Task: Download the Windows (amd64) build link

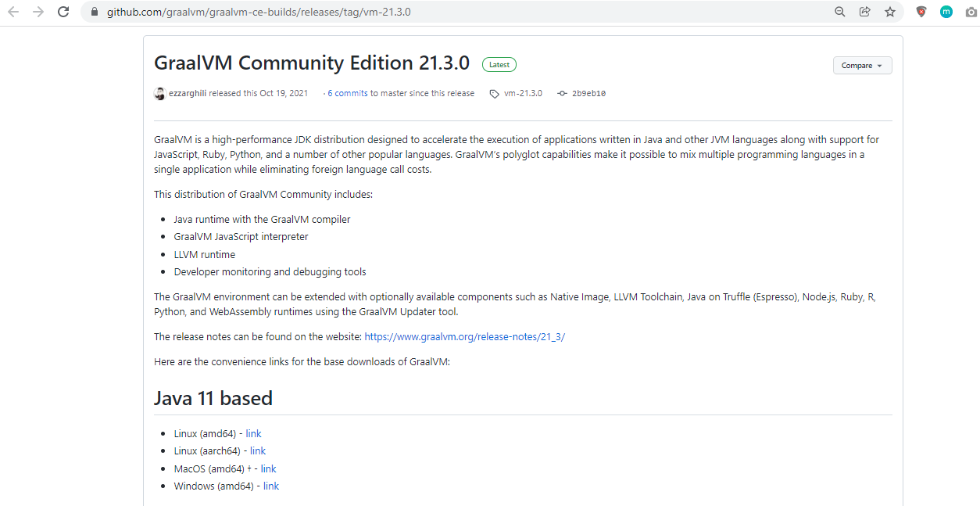Action: (271, 486)
